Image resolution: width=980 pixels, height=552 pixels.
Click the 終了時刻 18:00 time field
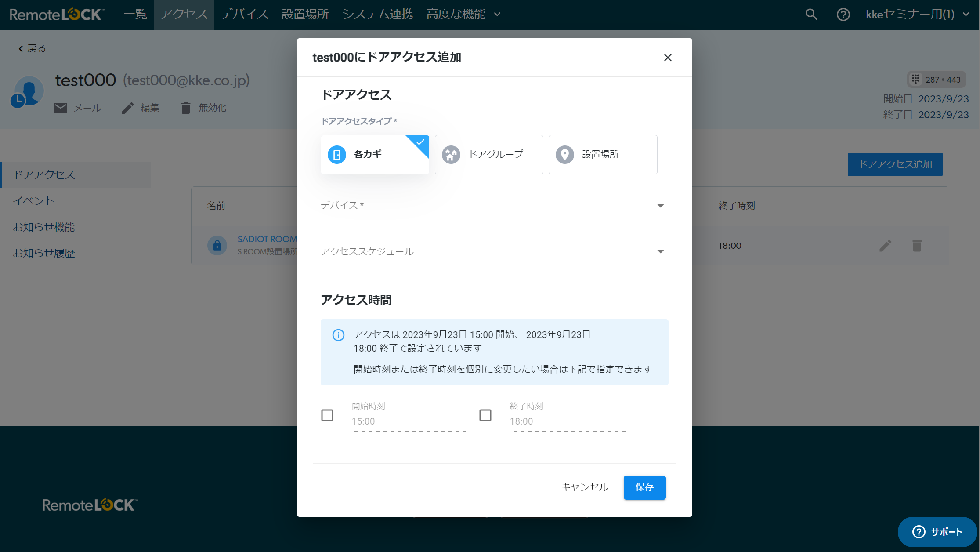click(568, 421)
